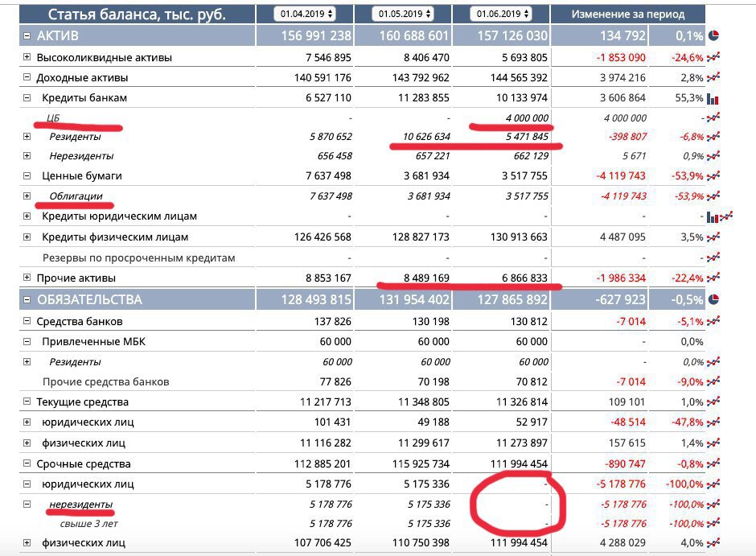Expand Кредиты юридическим лицам row

27,216
